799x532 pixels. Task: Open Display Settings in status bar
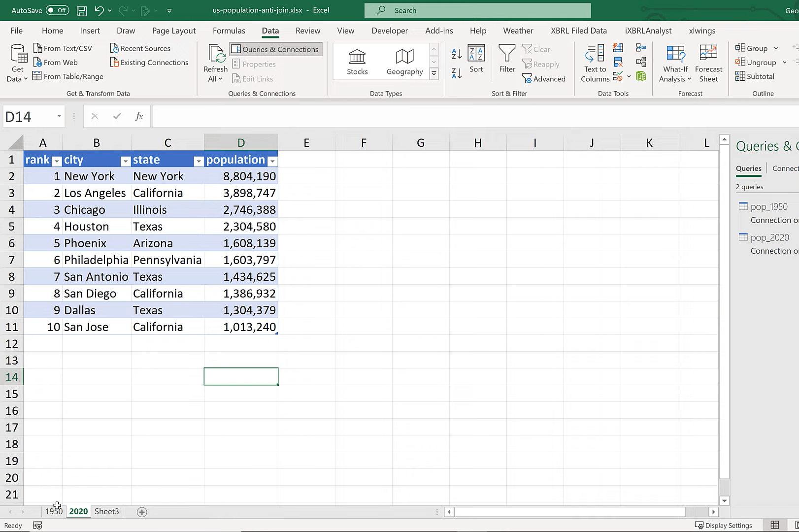(723, 526)
